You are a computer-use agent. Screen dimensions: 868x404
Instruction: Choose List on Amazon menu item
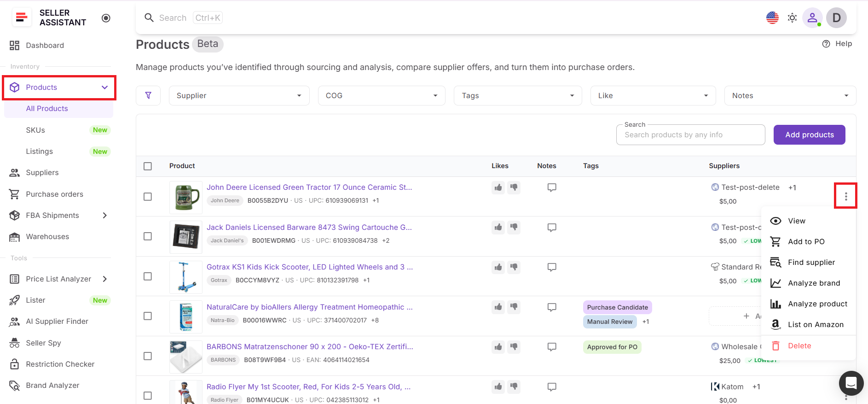809,324
